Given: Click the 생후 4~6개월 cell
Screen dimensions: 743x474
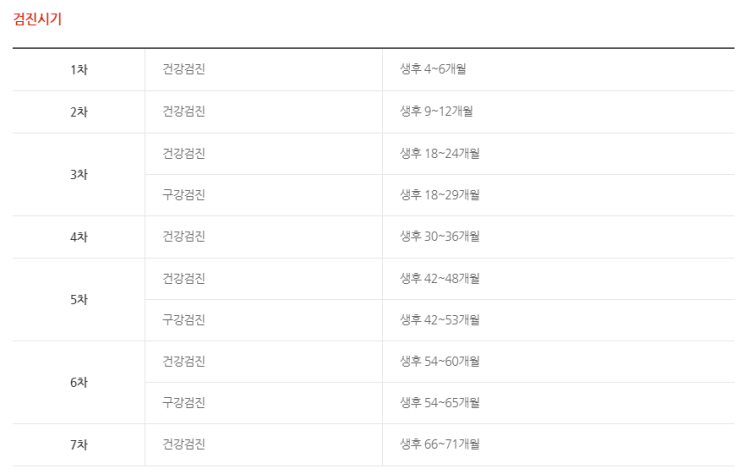Looking at the screenshot, I should [433, 70].
